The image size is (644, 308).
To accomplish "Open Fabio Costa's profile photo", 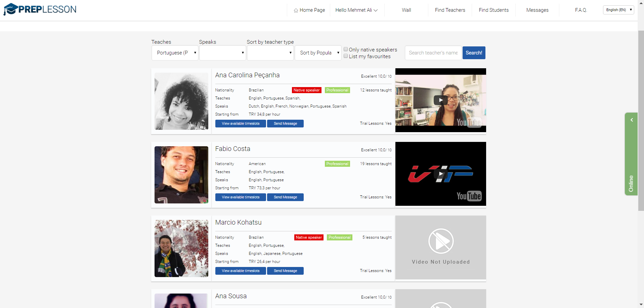I will [x=181, y=175].
